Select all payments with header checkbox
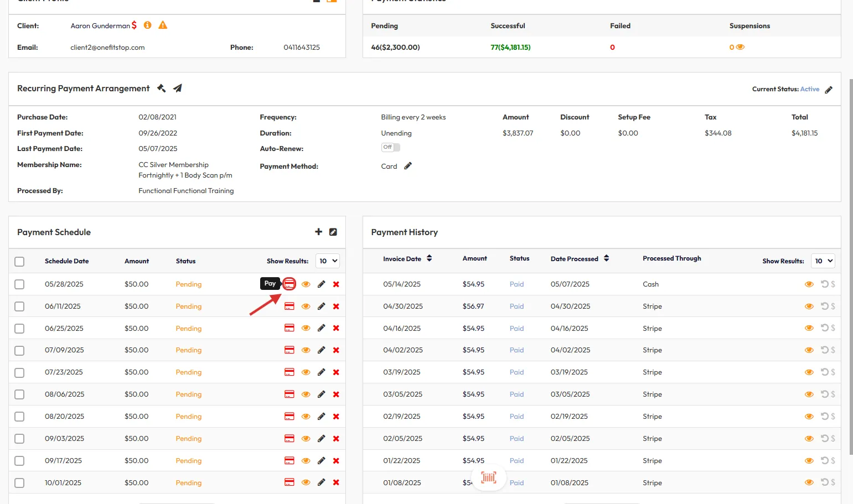This screenshot has width=853, height=504. 19,262
